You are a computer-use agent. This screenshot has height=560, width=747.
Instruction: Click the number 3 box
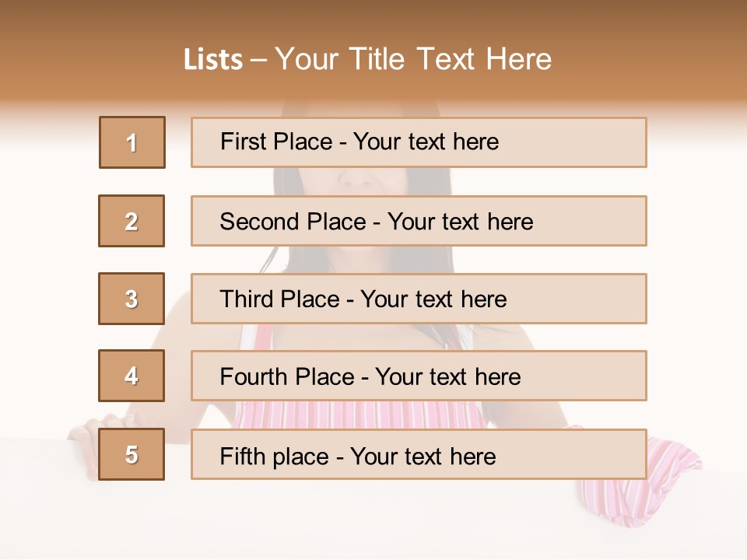132,299
